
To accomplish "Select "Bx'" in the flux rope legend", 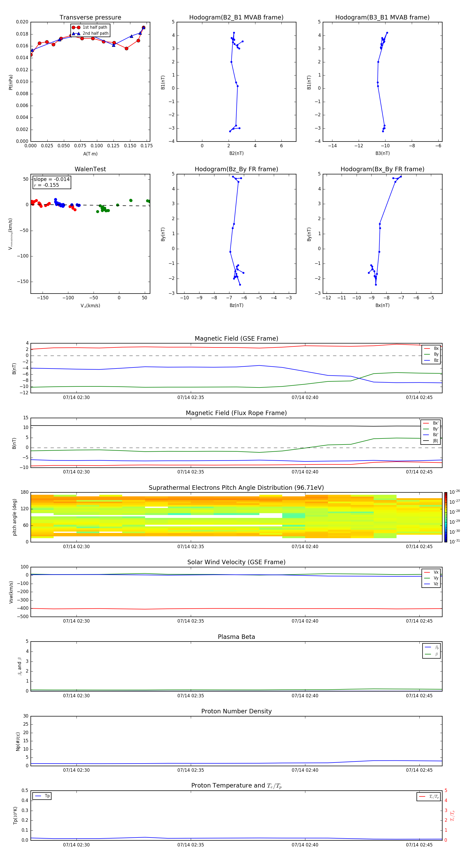I will click(x=431, y=423).
